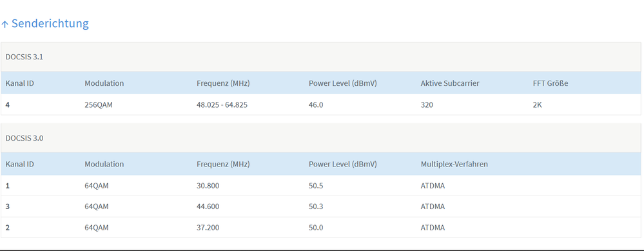Click Power Level header in DOCSIS 3.0 table
The image size is (644, 251).
click(343, 164)
